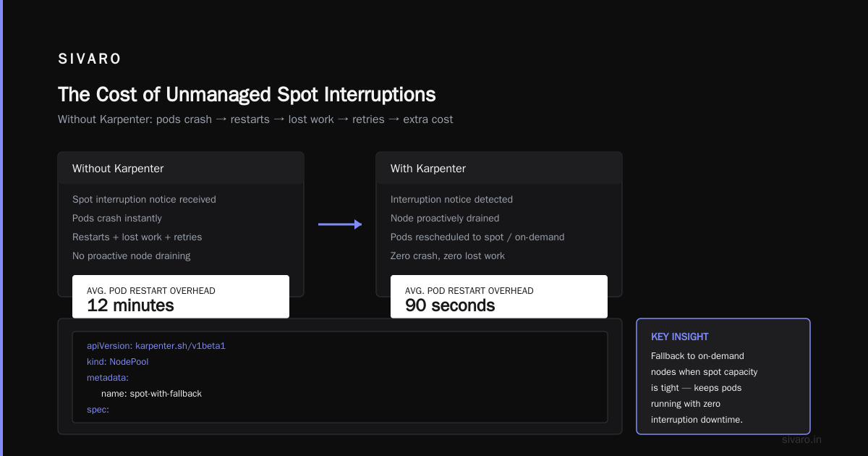Click 'Restarts + lost work + retries' line
The height and width of the screenshot is (456, 868).
(x=137, y=237)
